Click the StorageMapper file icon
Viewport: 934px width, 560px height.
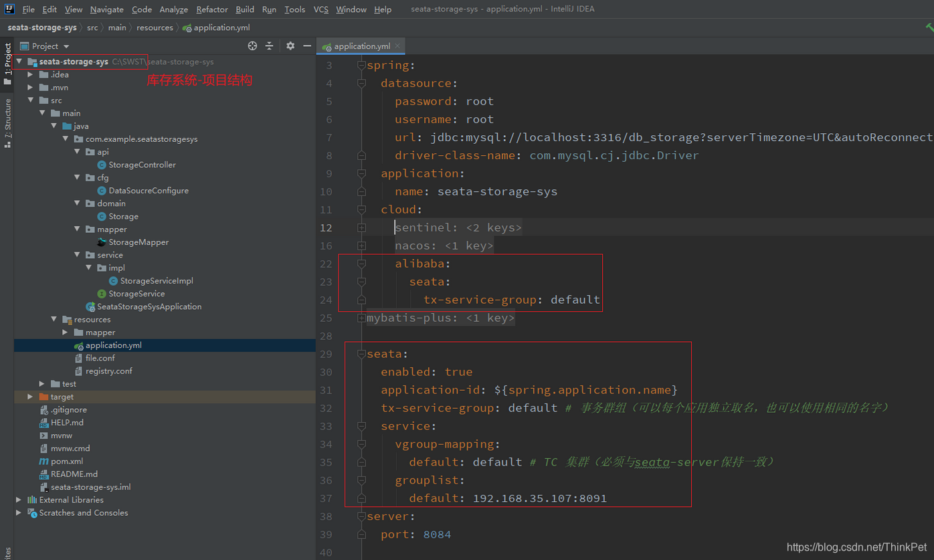click(x=102, y=242)
